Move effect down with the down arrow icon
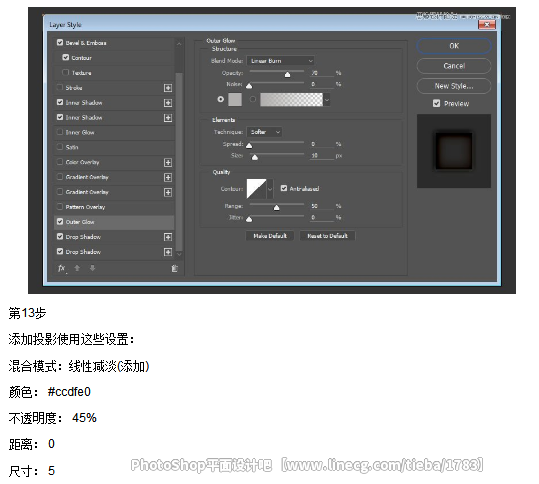Image resolution: width=539 pixels, height=484 pixels. [x=92, y=268]
